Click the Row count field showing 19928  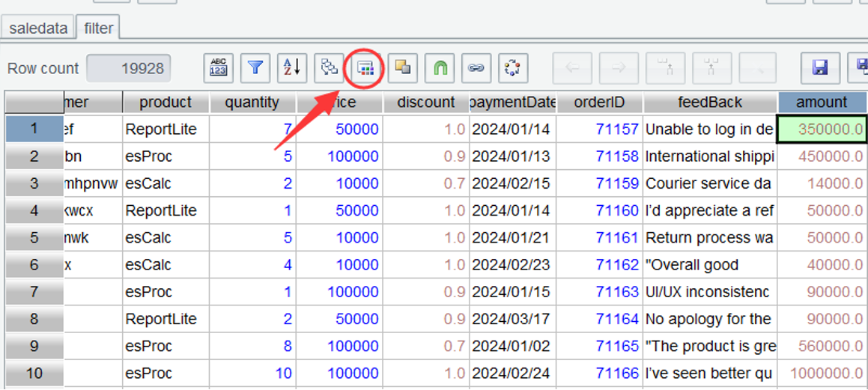pyautogui.click(x=129, y=68)
